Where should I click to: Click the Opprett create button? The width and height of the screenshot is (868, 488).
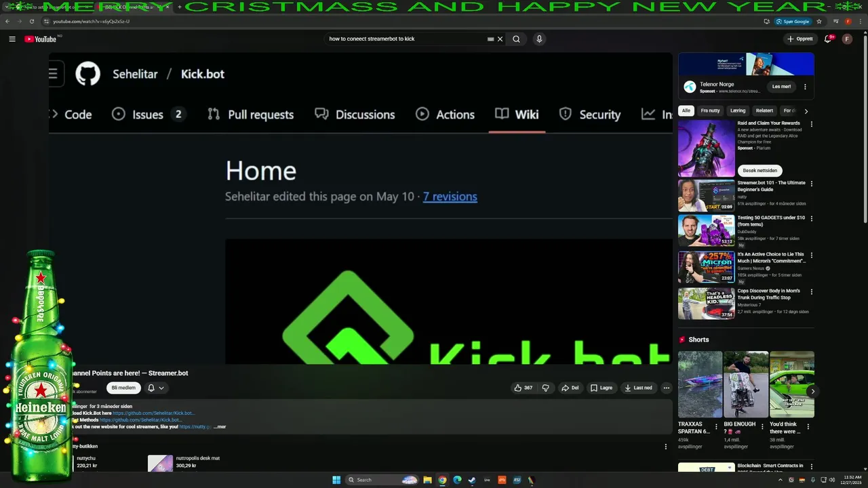pyautogui.click(x=800, y=39)
